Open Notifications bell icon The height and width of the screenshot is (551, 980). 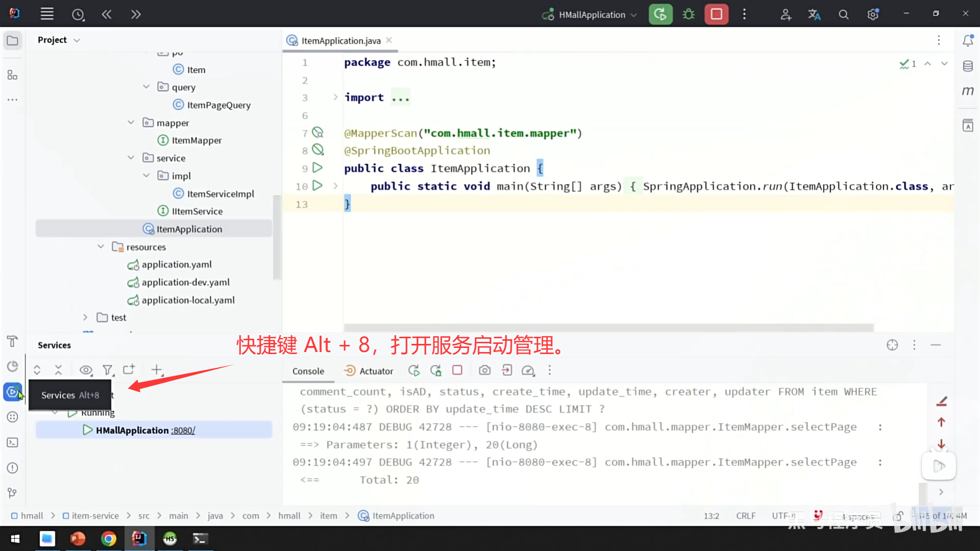[968, 41]
